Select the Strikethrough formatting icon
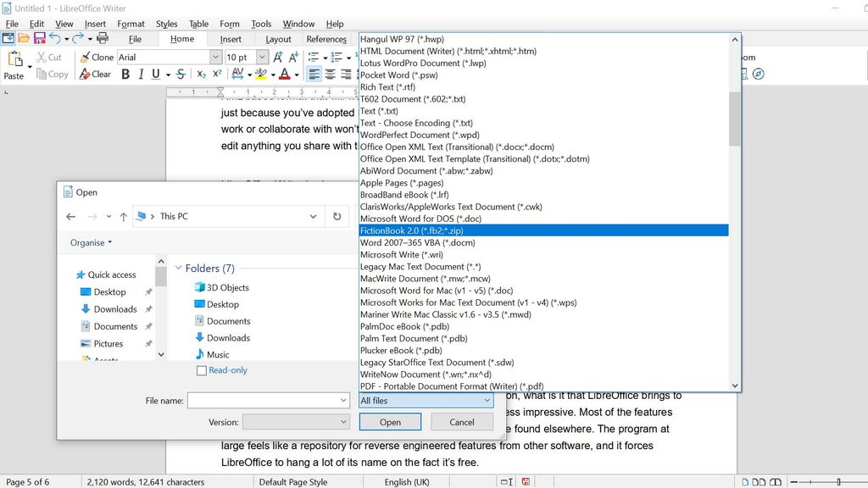Screen dimensions: 868x488 (180, 75)
